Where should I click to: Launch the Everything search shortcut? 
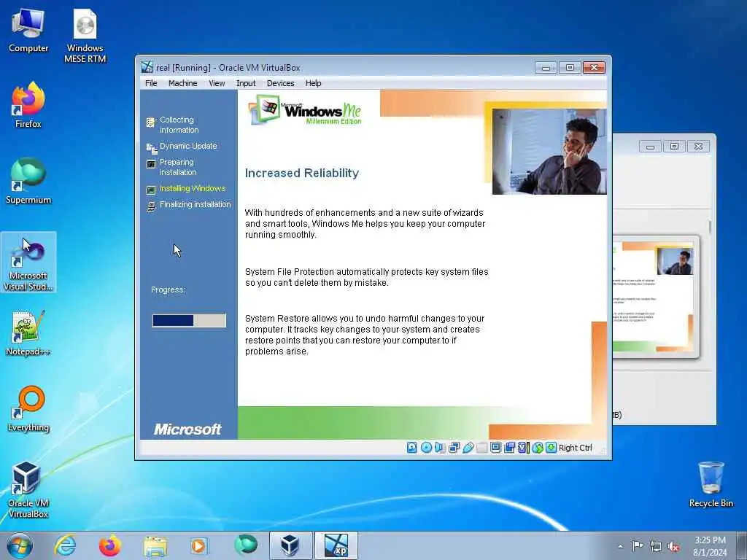(x=28, y=409)
